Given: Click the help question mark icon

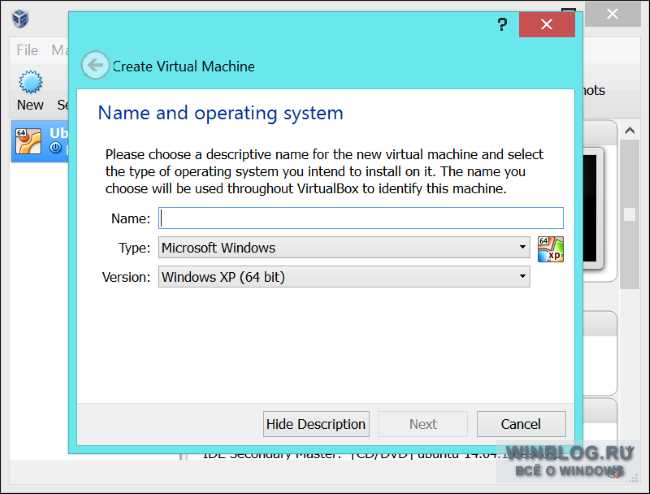Looking at the screenshot, I should pyautogui.click(x=502, y=25).
